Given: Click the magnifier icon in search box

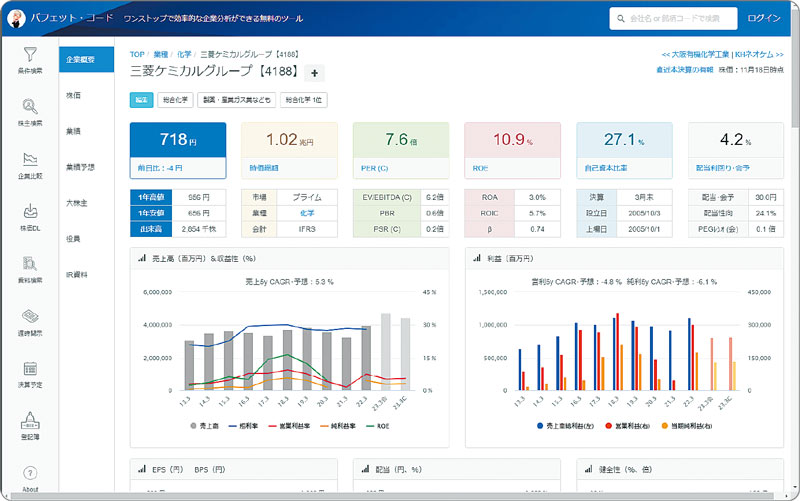Looking at the screenshot, I should click(621, 18).
